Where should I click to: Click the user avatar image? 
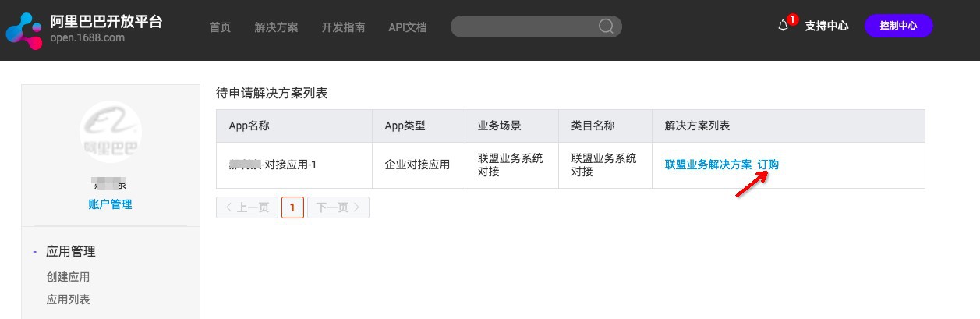click(111, 132)
